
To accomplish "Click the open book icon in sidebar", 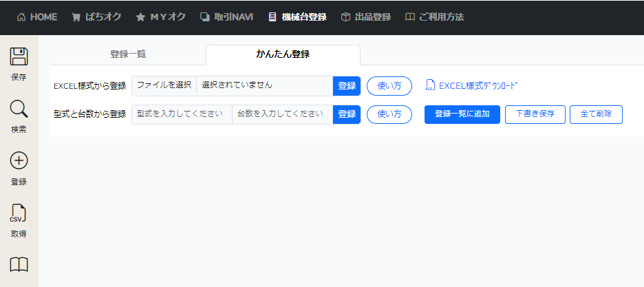I will (19, 265).
